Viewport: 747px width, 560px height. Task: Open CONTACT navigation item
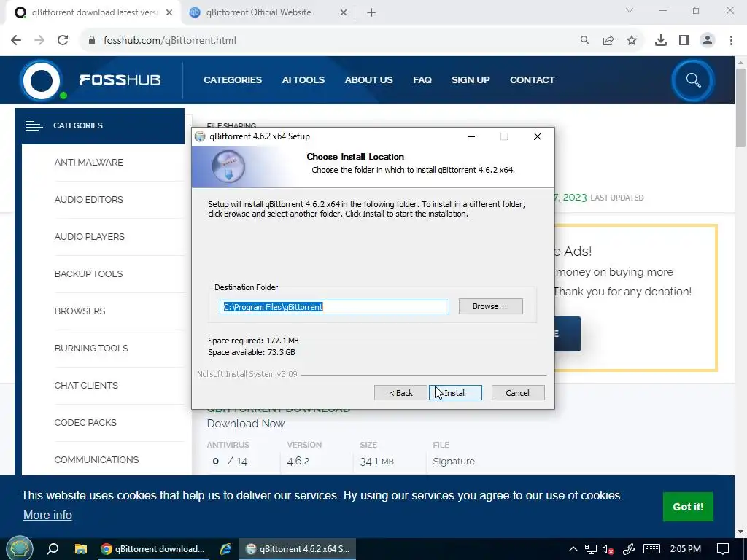pos(532,80)
